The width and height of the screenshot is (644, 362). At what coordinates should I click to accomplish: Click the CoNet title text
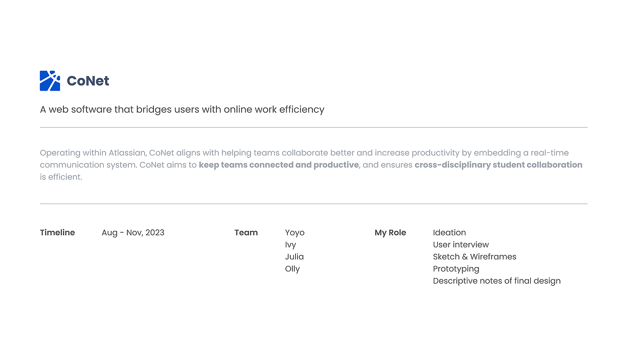point(88,81)
